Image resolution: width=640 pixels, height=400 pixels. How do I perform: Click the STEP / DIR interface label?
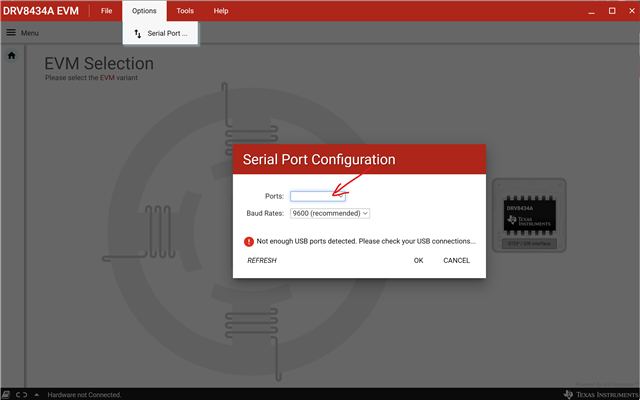529,244
